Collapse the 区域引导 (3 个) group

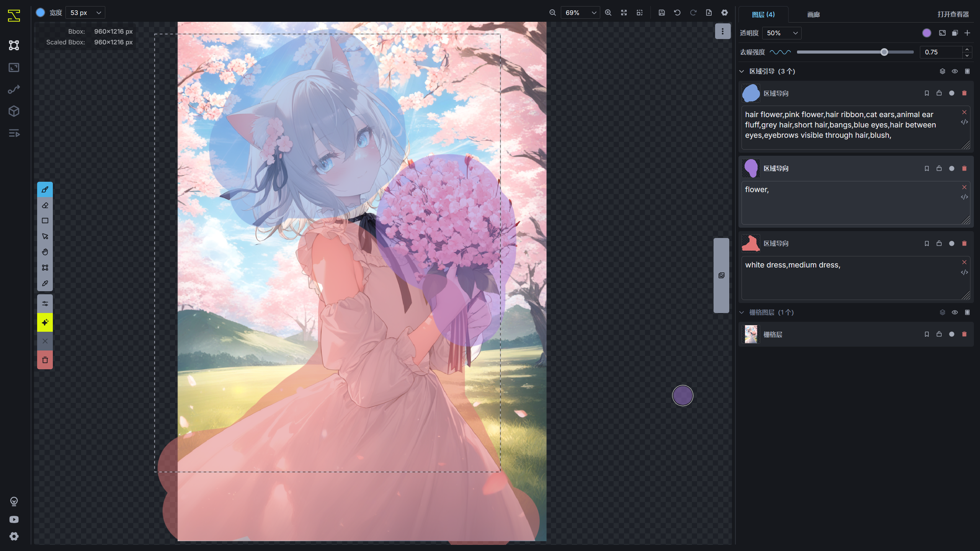(x=742, y=71)
